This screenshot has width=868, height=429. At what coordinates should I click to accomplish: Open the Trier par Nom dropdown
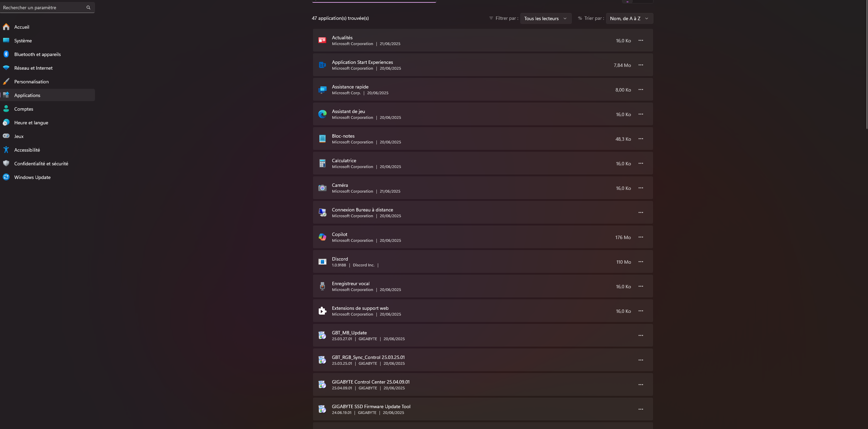629,18
